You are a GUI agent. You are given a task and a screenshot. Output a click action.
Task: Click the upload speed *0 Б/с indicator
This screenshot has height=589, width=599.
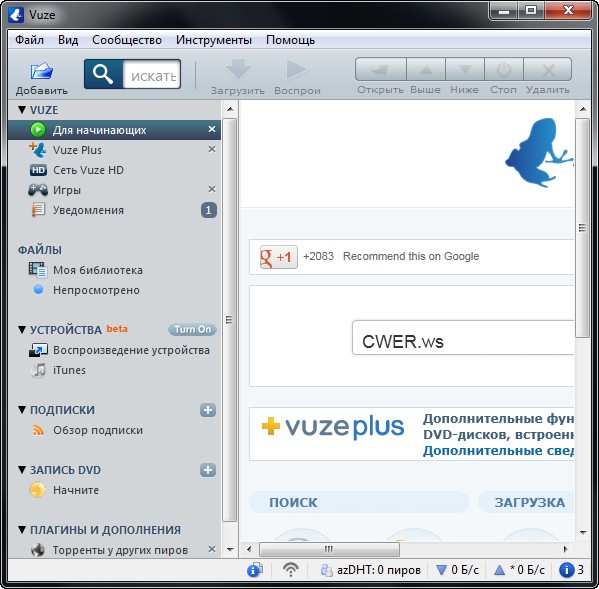tap(520, 570)
